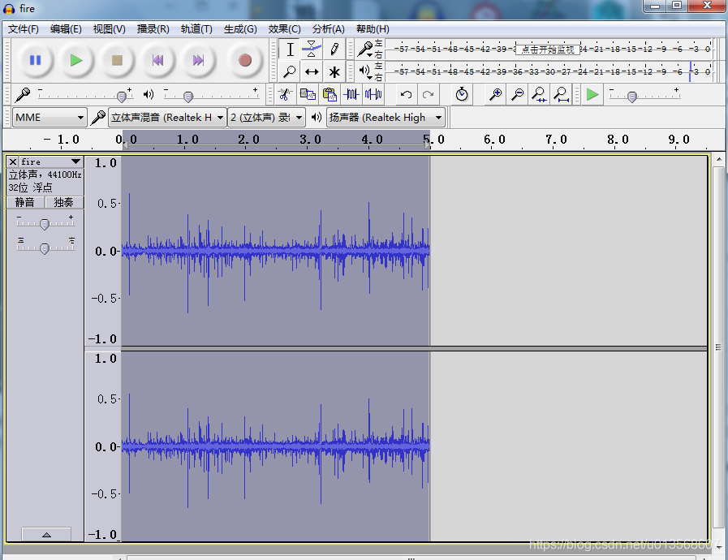Viewport: 728px width, 560px height.
Task: Collapse the fire track with bottom arrow
Action: 46,535
